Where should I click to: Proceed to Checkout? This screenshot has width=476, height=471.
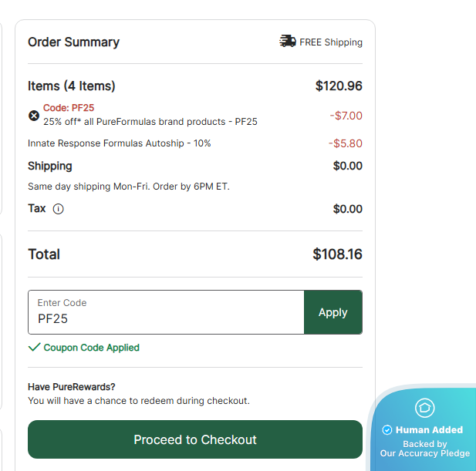coord(194,439)
